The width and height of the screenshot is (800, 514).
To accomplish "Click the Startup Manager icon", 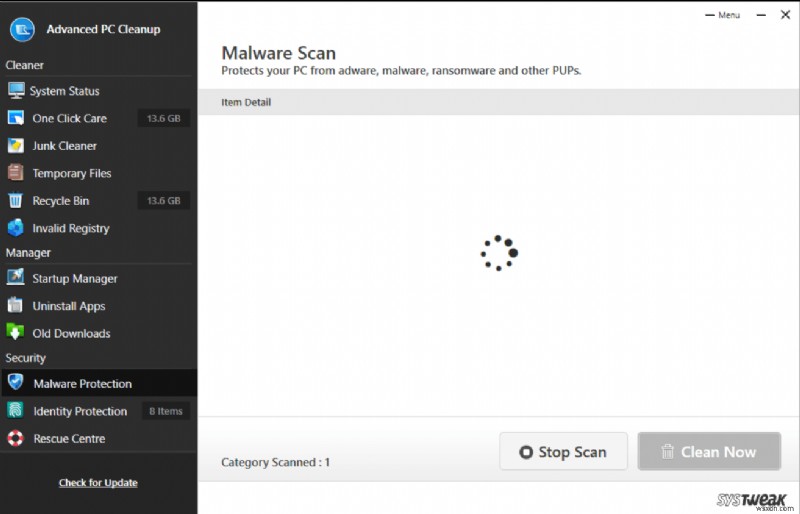I will pyautogui.click(x=15, y=279).
